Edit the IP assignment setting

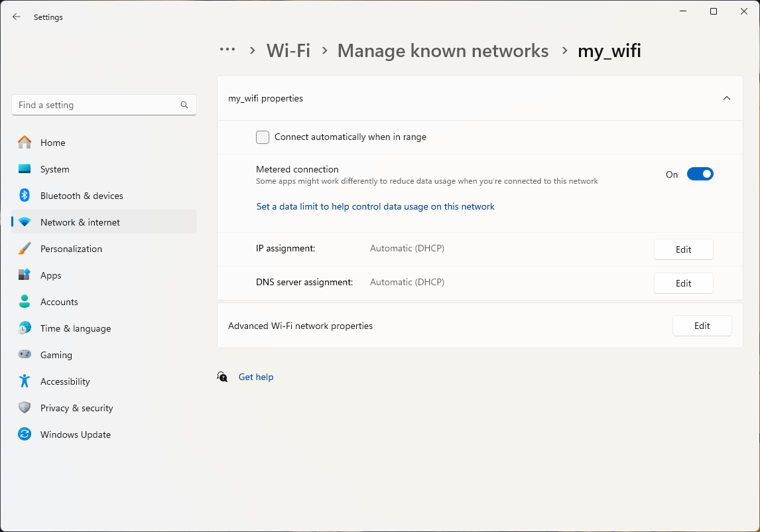[683, 249]
